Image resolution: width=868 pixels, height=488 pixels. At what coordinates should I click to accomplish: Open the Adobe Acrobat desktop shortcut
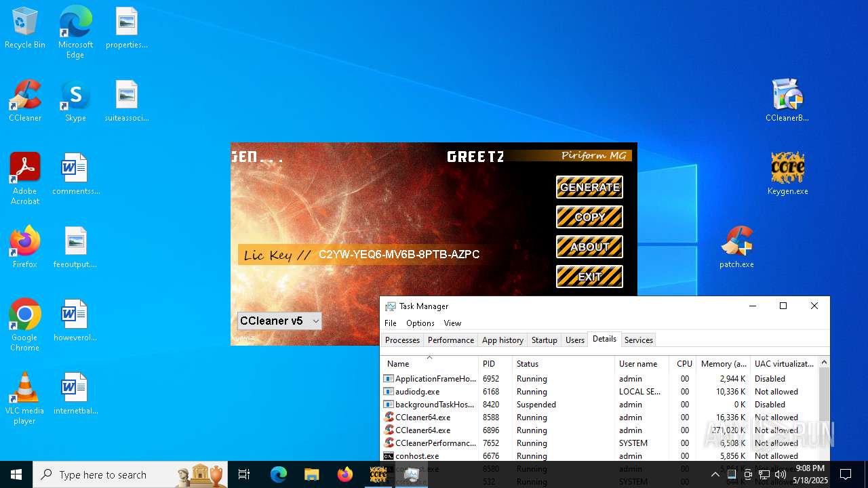click(25, 179)
